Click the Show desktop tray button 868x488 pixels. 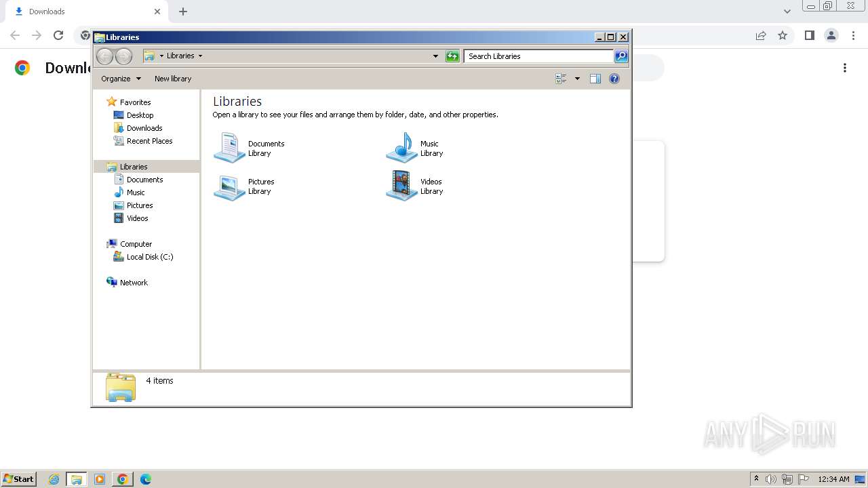pos(861,479)
